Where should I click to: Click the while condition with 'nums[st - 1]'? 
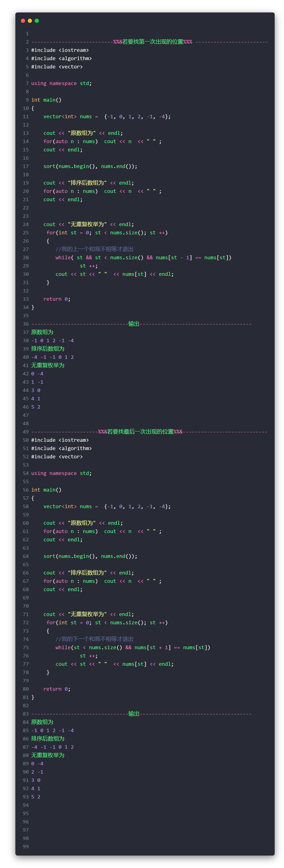pos(143,258)
